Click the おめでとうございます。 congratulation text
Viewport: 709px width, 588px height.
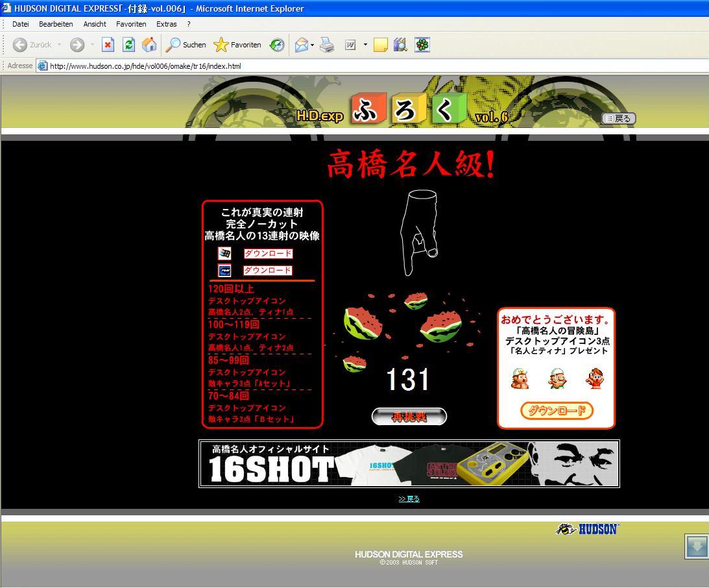point(556,319)
